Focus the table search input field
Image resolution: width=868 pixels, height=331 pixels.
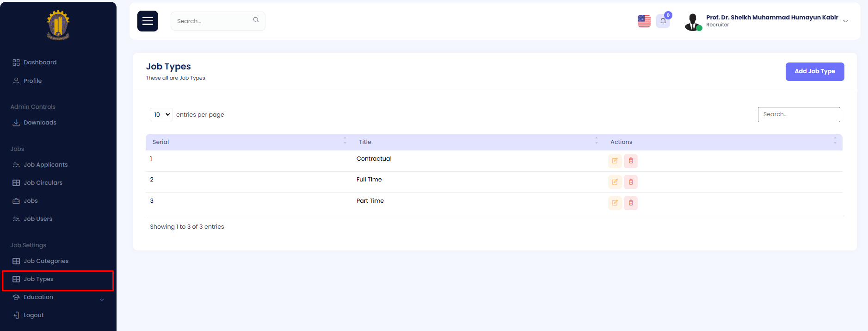[799, 114]
